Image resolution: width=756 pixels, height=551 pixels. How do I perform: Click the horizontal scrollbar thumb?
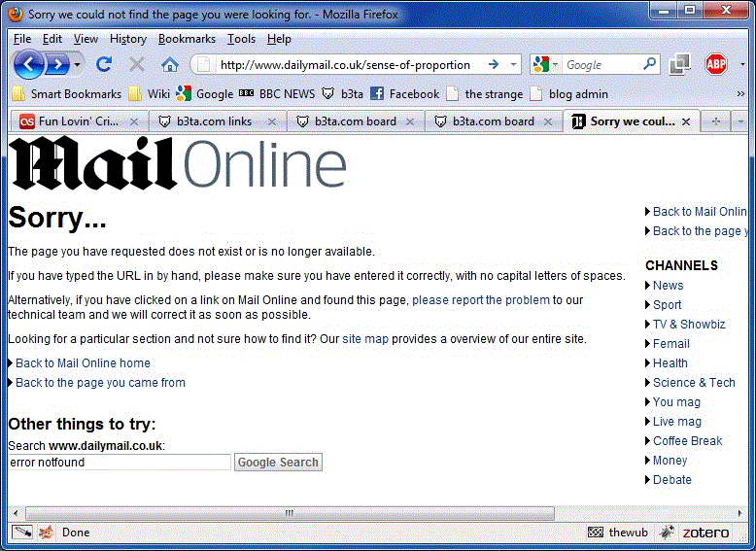tap(290, 513)
